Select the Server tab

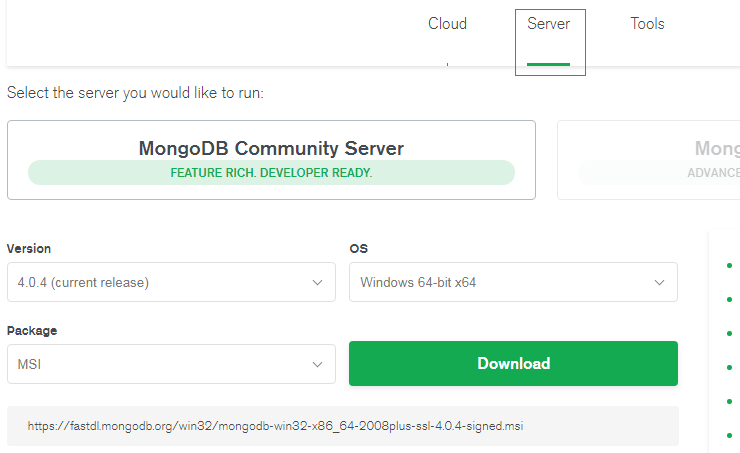(549, 24)
